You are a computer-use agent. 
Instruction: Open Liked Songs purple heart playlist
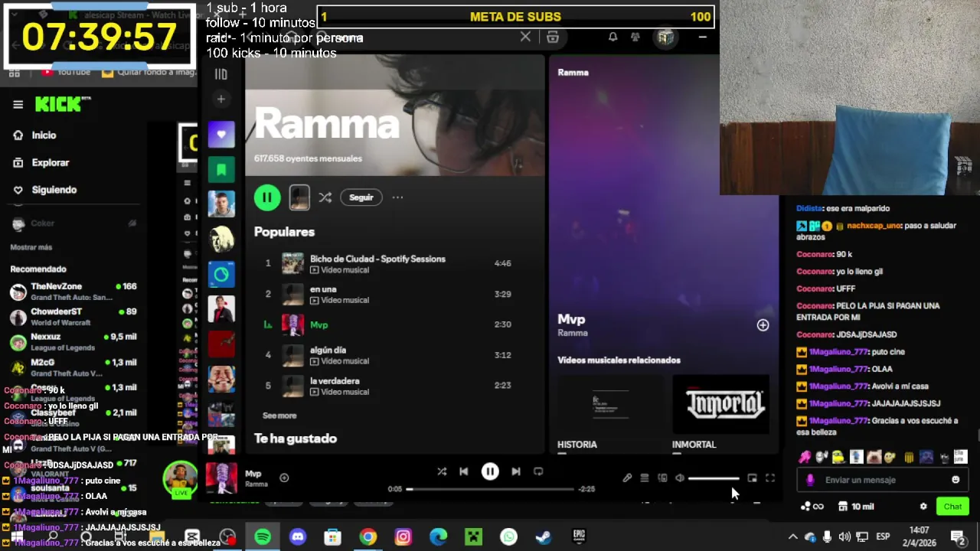pyautogui.click(x=221, y=135)
